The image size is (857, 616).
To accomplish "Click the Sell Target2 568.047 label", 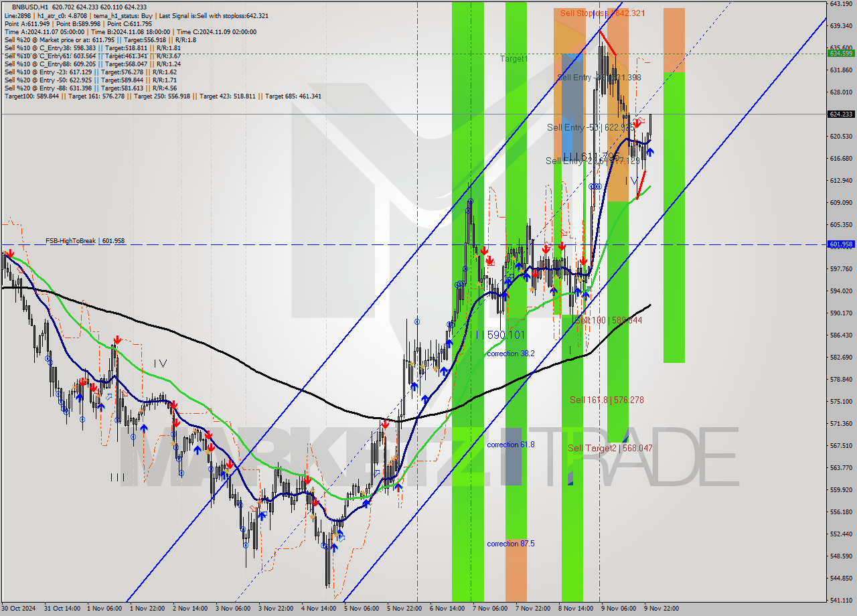I will 610,448.
